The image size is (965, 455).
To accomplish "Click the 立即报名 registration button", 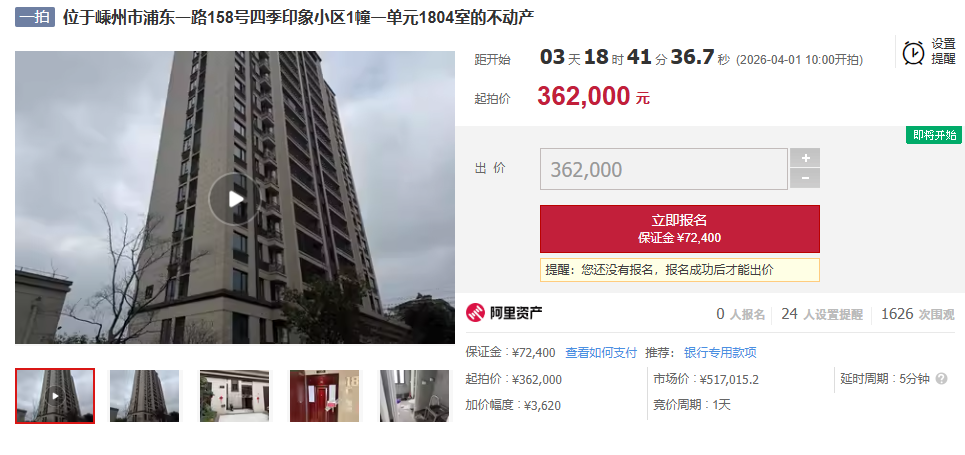I will pyautogui.click(x=679, y=228).
